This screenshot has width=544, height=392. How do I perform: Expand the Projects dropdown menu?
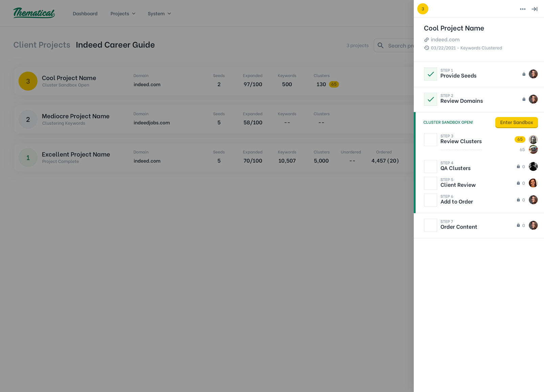[123, 14]
